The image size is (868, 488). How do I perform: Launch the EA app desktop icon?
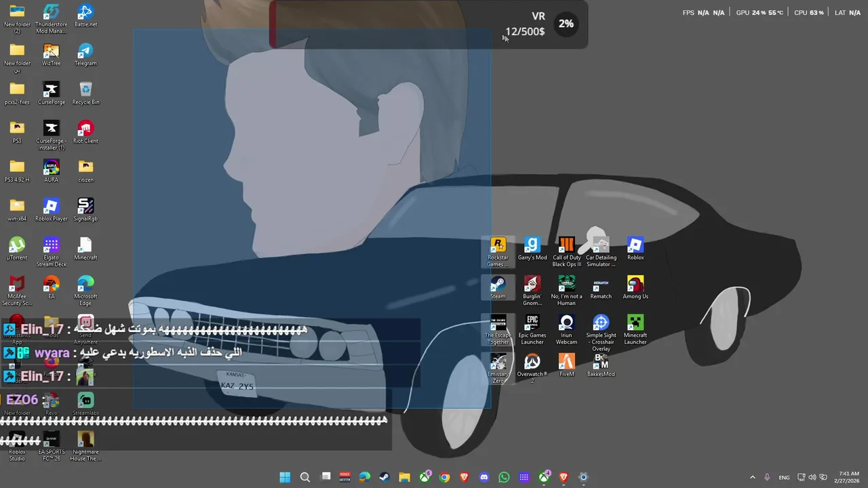(51, 288)
